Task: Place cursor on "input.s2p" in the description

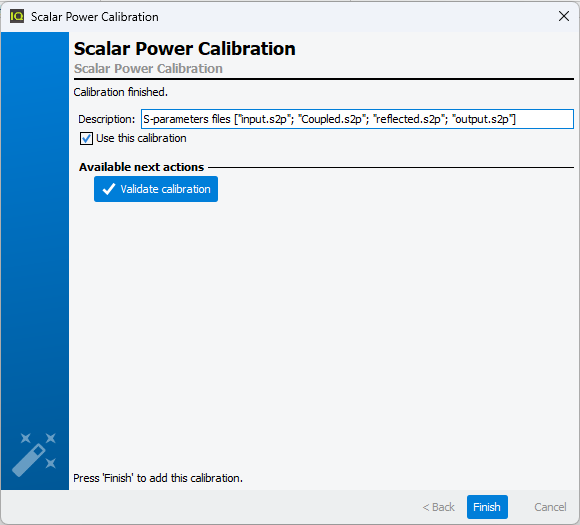Action: 264,119
